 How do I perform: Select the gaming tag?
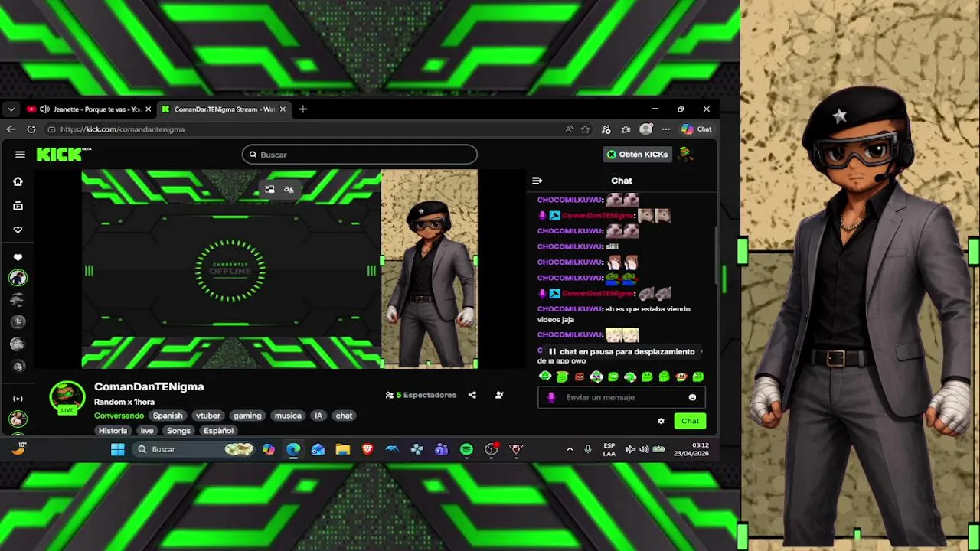click(247, 416)
